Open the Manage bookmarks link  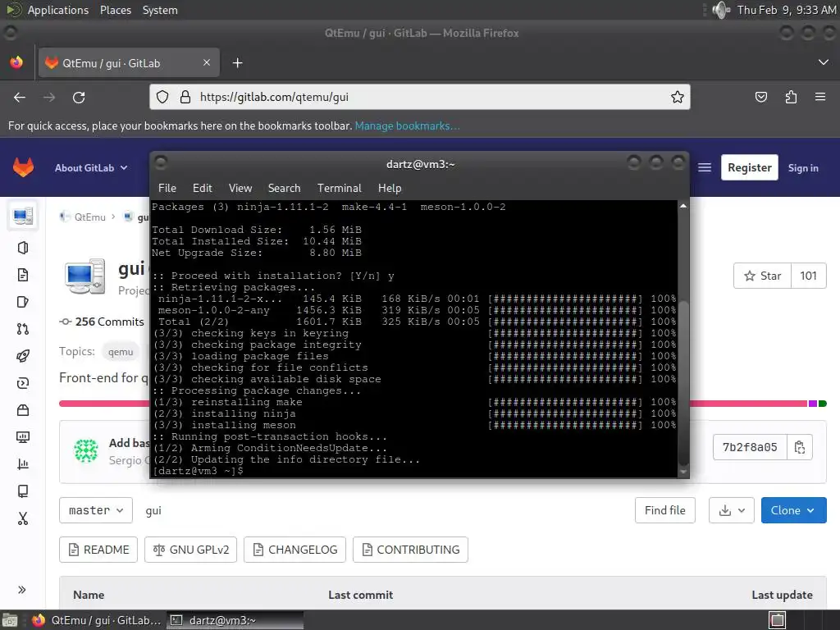(407, 126)
